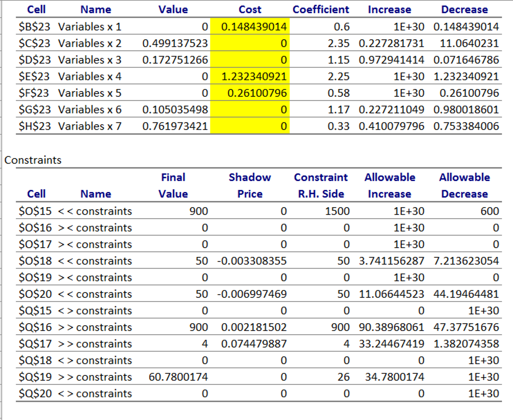513x420 pixels.
Task: Click constraint cell $O$17
Action: coord(35,244)
